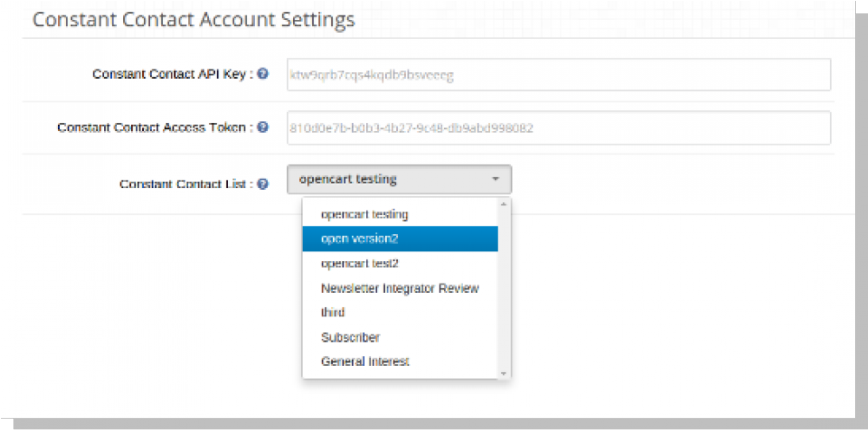This screenshot has height=430, width=868.
Task: Click help icon beside Constant Contact List
Action: (x=263, y=185)
